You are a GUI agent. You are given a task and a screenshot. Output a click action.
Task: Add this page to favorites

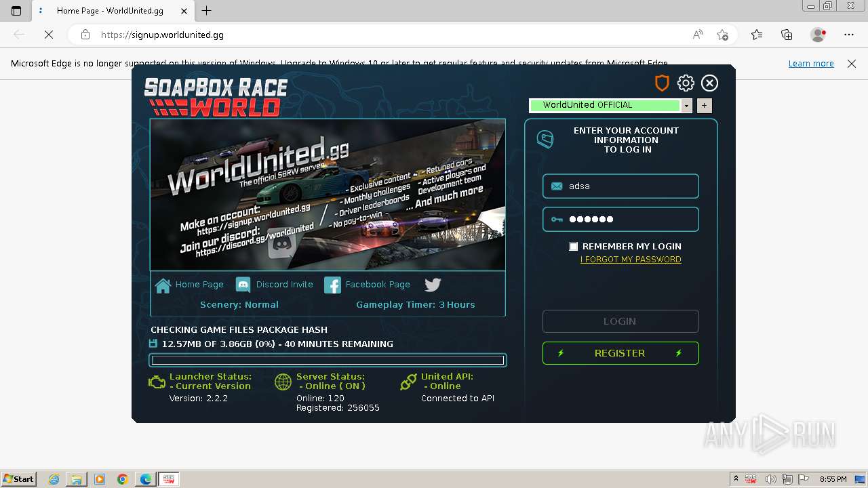point(722,35)
